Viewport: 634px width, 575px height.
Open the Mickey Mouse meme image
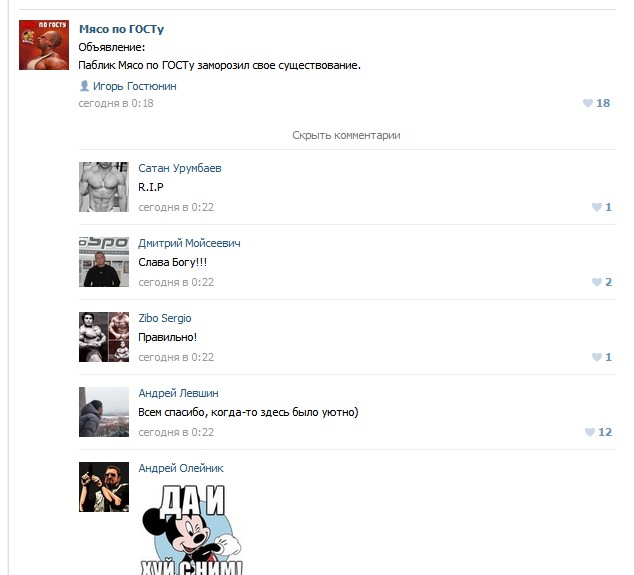pyautogui.click(x=192, y=530)
